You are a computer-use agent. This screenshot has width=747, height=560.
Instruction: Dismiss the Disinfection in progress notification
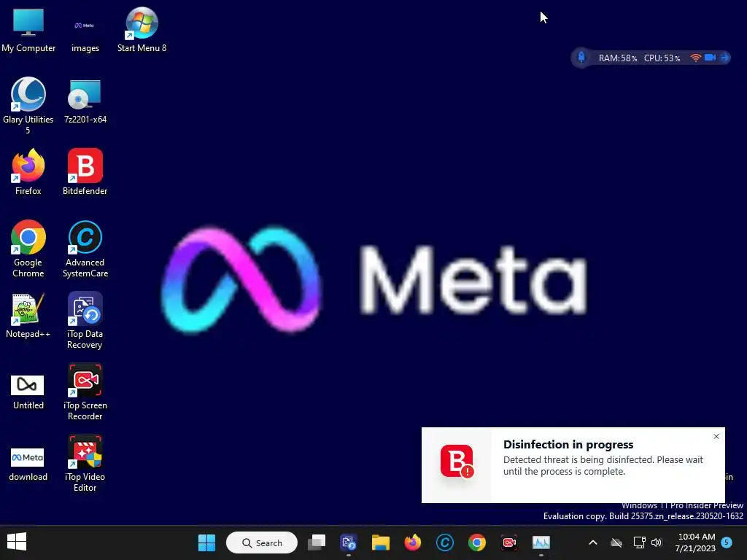(x=716, y=436)
